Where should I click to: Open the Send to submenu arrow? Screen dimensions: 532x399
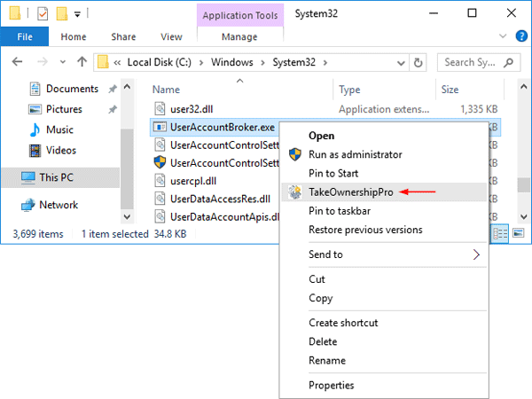pos(476,254)
